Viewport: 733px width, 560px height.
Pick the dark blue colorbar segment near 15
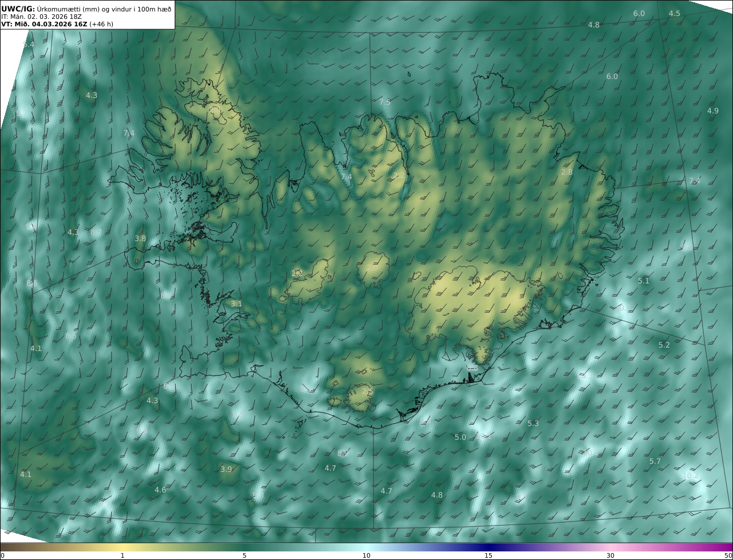point(488,547)
